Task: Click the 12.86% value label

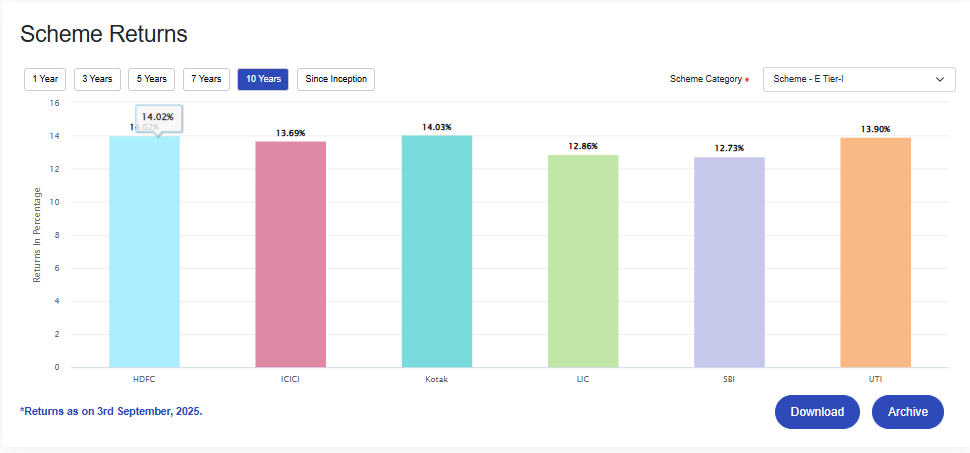Action: (x=583, y=147)
